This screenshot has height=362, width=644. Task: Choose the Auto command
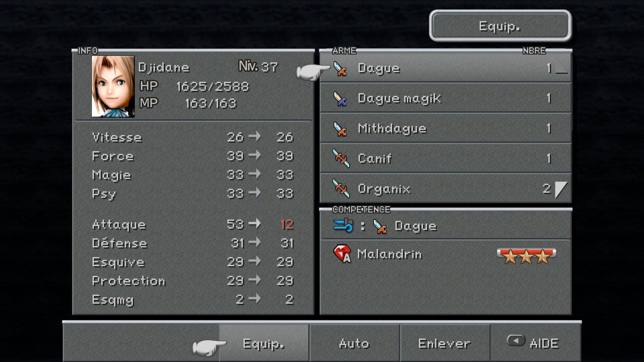coord(354,343)
